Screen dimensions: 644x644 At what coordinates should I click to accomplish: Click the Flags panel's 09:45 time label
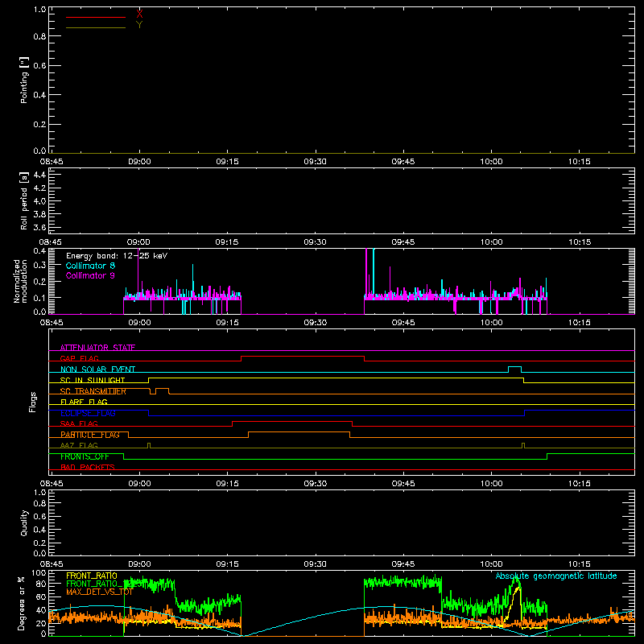coord(403,484)
